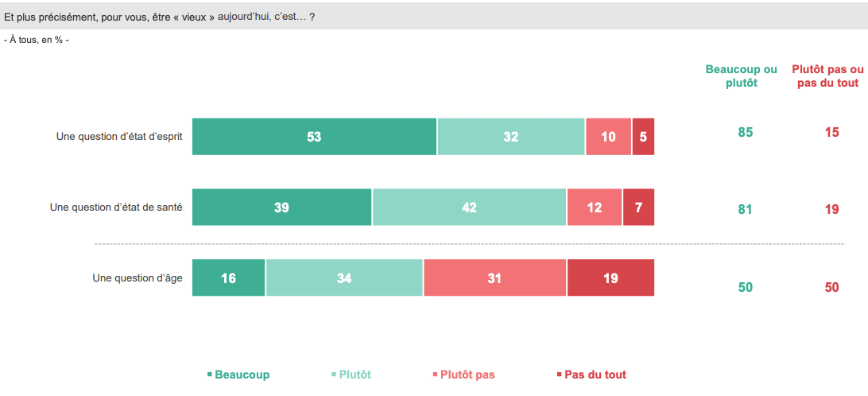Viewport: 868px width, 396px height.
Task: Click the green total value 85
Action: 746,132
